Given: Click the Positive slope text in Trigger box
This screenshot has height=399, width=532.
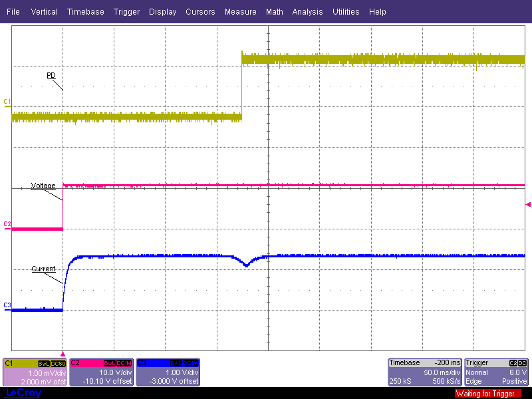Looking at the screenshot, I should point(515,381).
